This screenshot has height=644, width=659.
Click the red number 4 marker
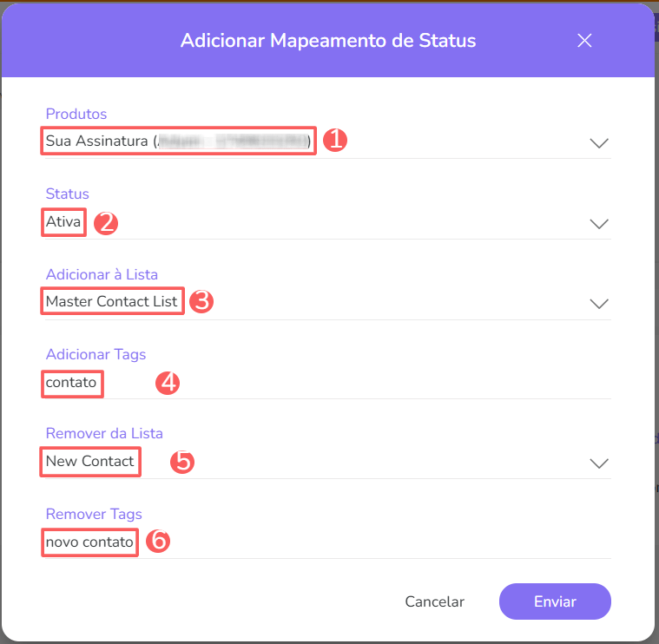[x=168, y=383]
